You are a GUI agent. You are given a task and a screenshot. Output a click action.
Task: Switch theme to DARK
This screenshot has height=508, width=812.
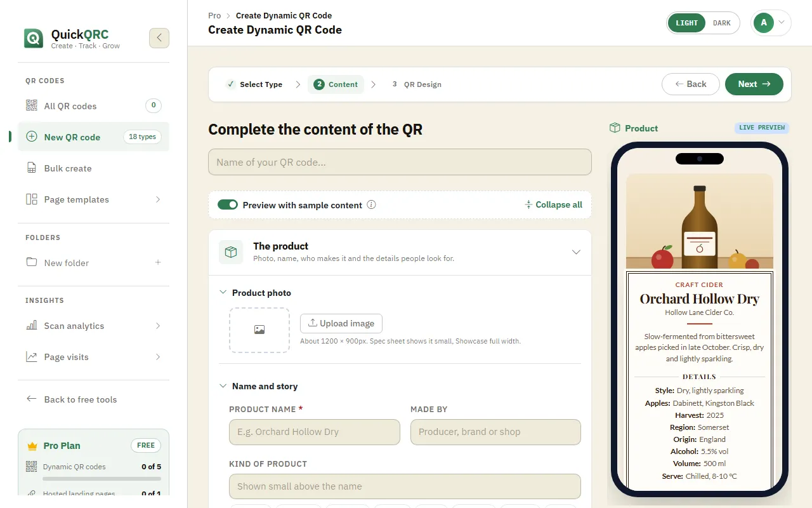click(722, 23)
